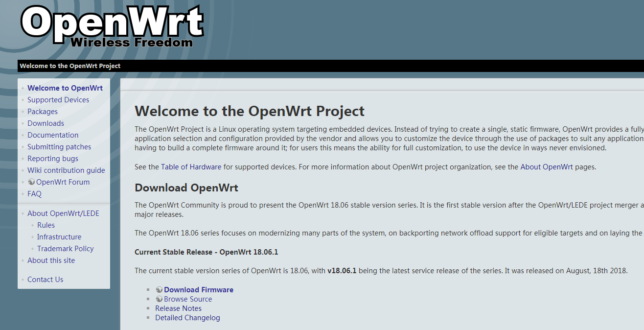This screenshot has height=330, width=644.
Task: Open Supported Devices in sidebar
Action: click(x=58, y=100)
